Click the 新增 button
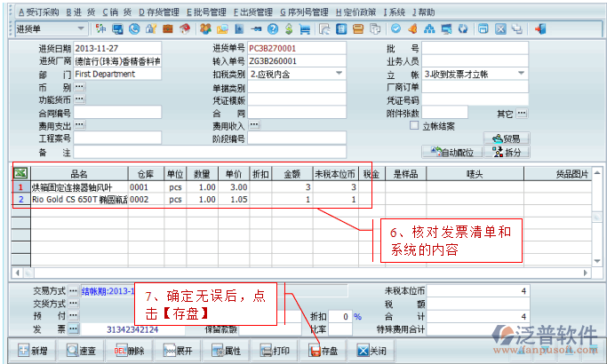Image resolution: width=607 pixels, height=364 pixels. tap(33, 351)
